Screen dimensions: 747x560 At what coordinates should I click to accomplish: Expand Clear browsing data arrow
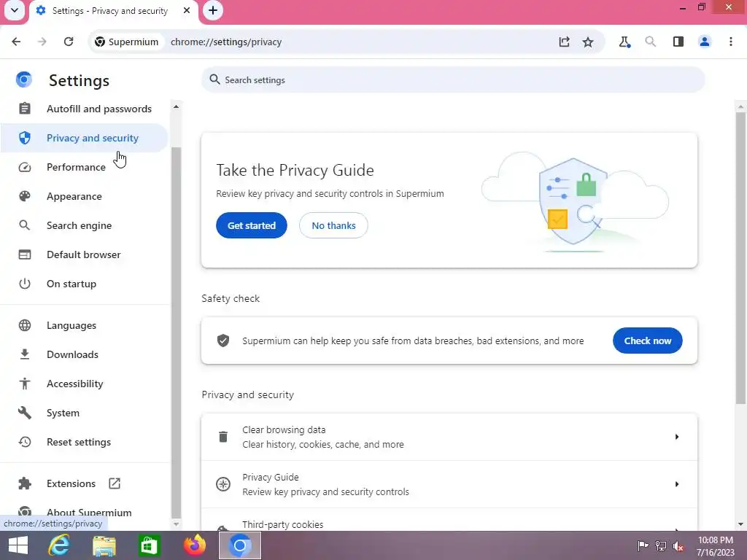coord(676,437)
